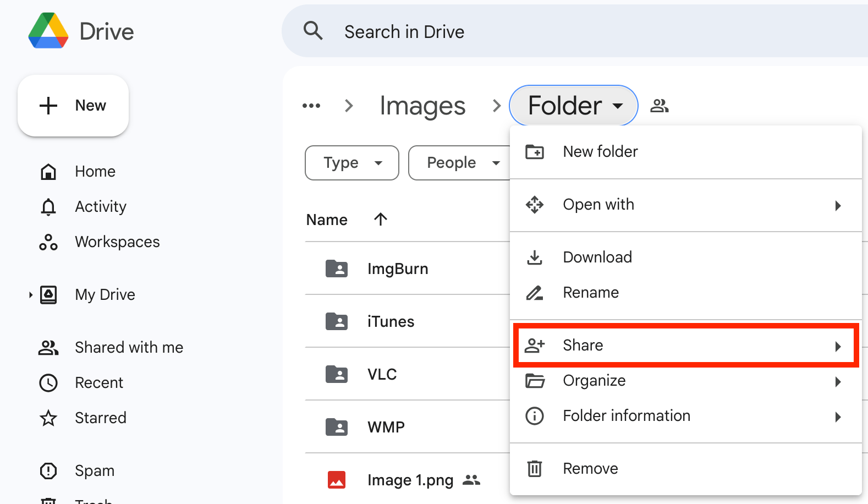Expand the Folder information submenu arrow
Screen dimensions: 868x504
click(x=838, y=417)
